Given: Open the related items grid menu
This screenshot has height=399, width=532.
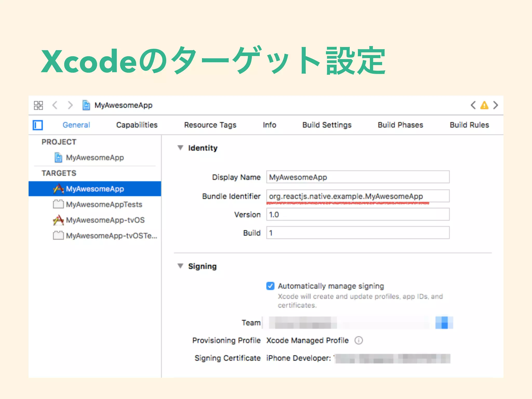Looking at the screenshot, I should click(x=38, y=105).
